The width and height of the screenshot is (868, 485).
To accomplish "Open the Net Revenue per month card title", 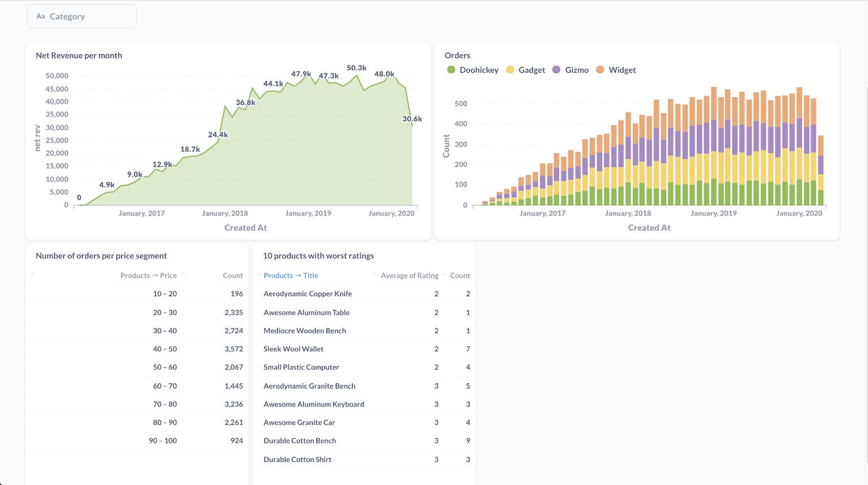I will pos(79,55).
